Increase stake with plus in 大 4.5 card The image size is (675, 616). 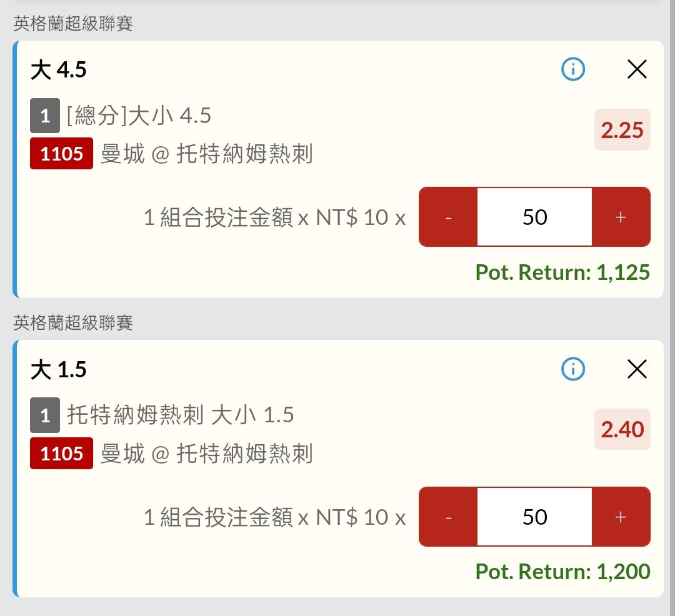[621, 217]
